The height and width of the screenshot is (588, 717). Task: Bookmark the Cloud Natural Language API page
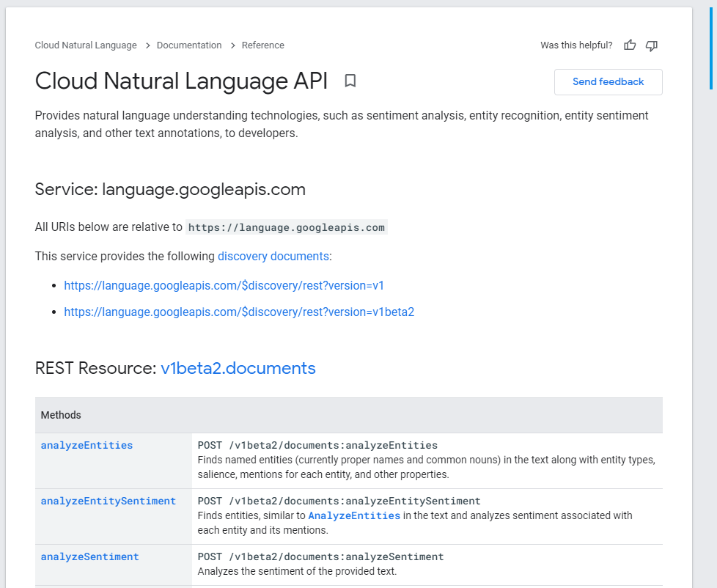tap(350, 81)
